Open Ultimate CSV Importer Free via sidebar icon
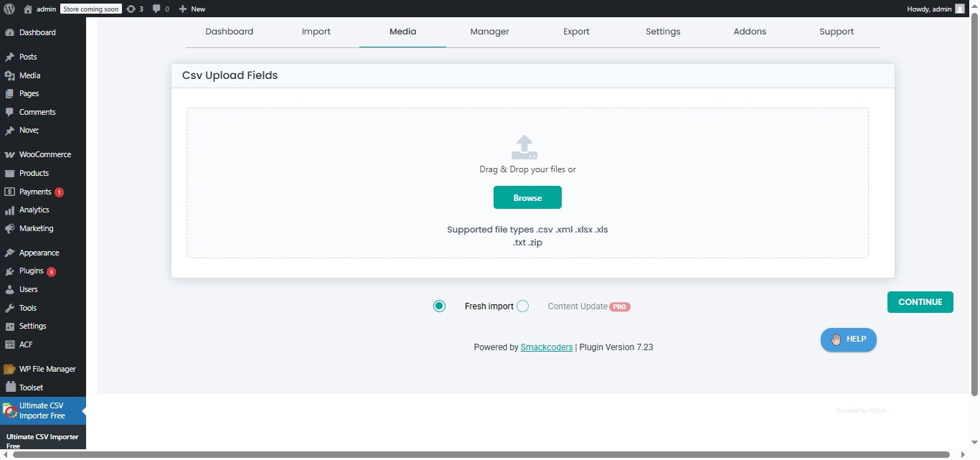The width and height of the screenshot is (980, 460). (11, 410)
